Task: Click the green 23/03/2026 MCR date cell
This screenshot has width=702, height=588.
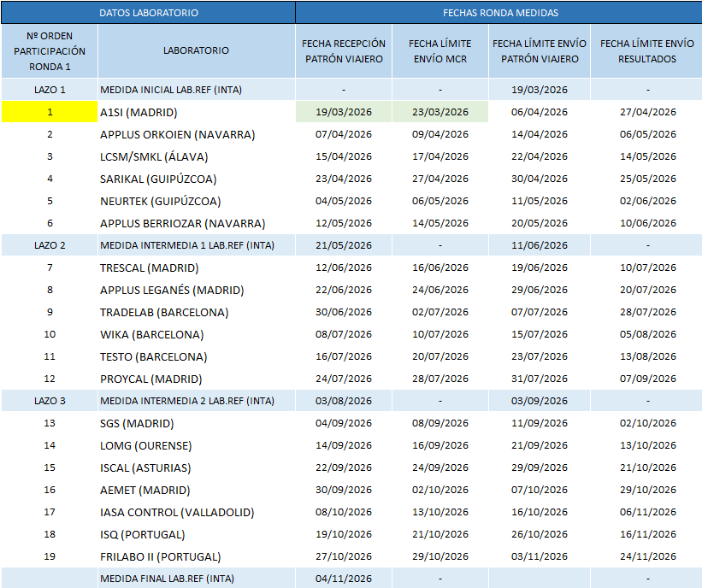Action: tap(439, 112)
